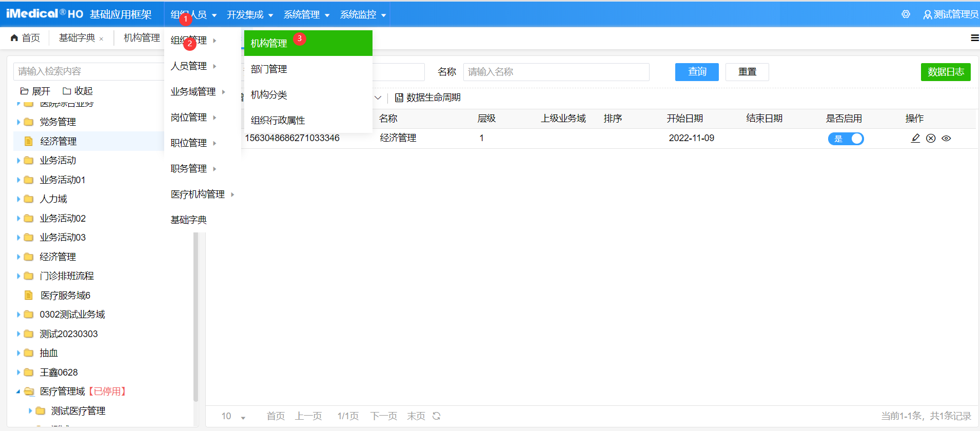Go to 下一页 next page
This screenshot has height=431, width=980.
point(384,416)
